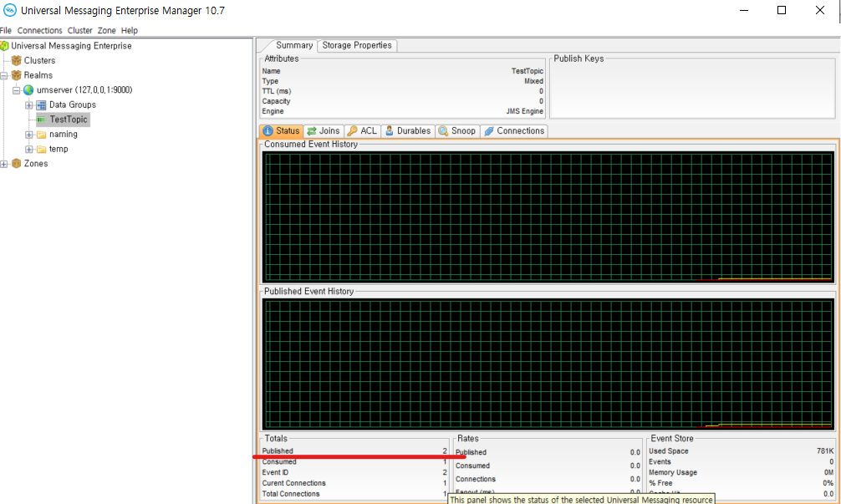Switch to the Storage Properties tab
841x504 pixels.
[x=357, y=46]
